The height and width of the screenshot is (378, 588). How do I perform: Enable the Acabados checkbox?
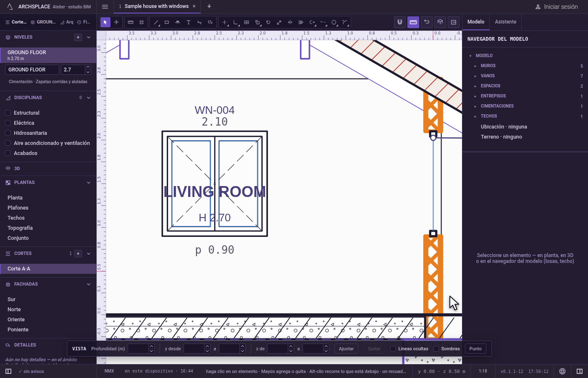tap(8, 153)
